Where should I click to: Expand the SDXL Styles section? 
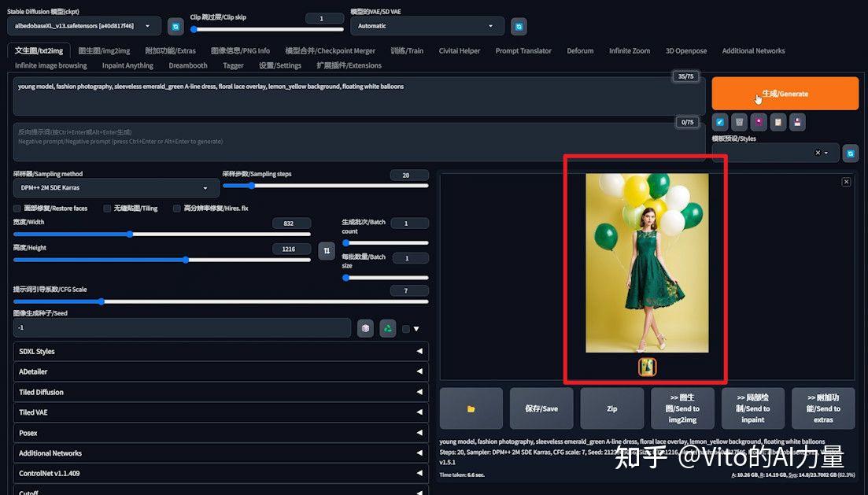point(220,351)
